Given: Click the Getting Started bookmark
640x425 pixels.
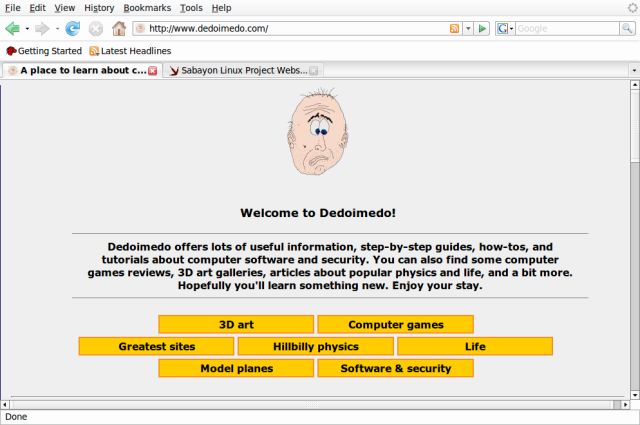Looking at the screenshot, I should coord(44,51).
